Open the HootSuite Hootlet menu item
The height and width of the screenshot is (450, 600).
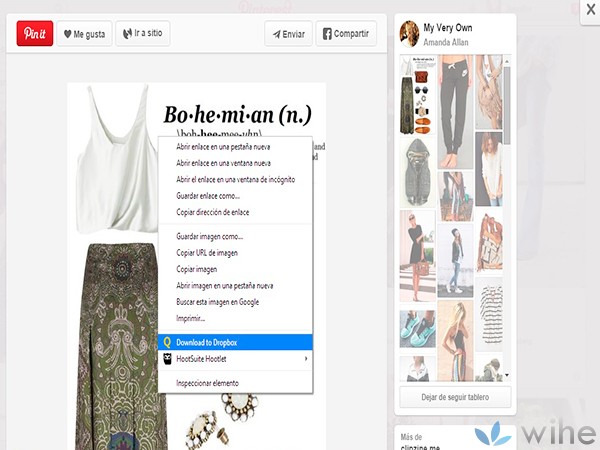pos(235,359)
